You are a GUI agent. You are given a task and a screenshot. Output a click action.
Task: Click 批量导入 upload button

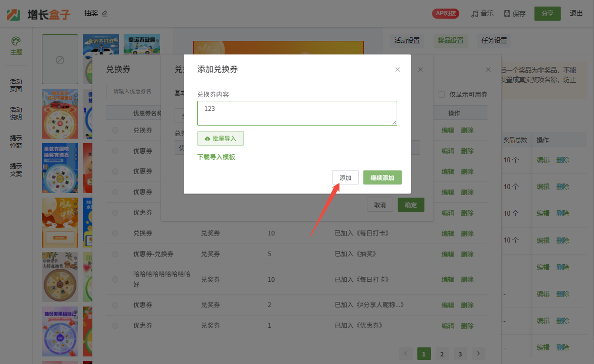[x=221, y=139]
